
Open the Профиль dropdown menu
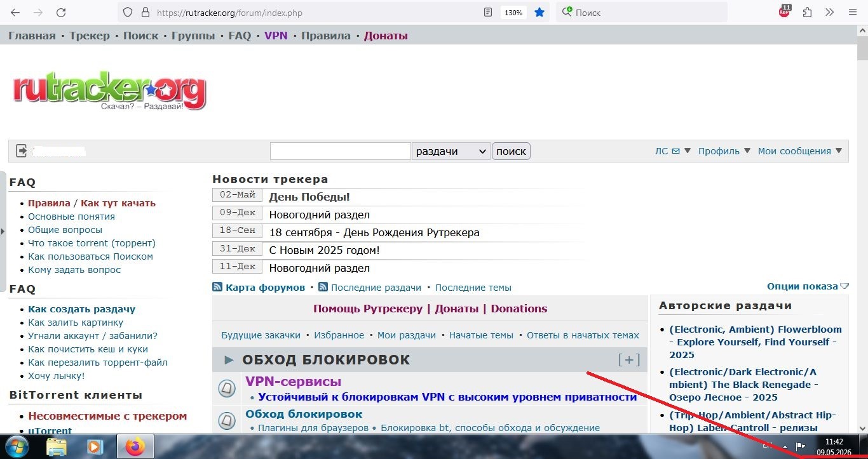(x=724, y=151)
